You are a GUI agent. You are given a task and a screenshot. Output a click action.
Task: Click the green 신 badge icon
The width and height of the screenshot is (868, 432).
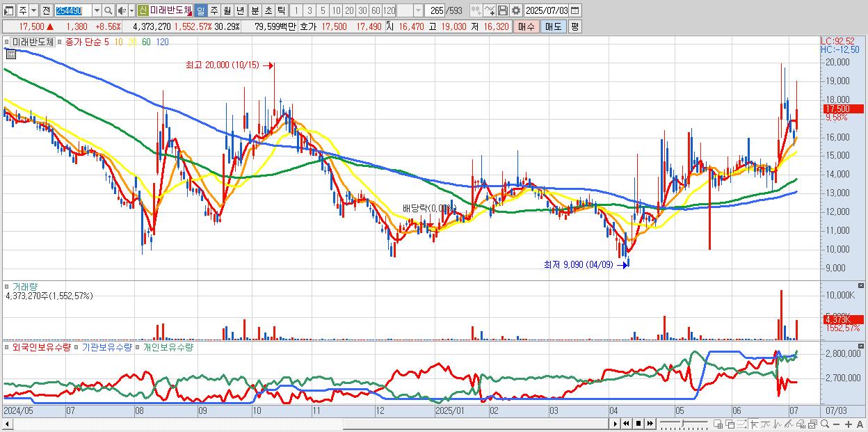(x=143, y=10)
